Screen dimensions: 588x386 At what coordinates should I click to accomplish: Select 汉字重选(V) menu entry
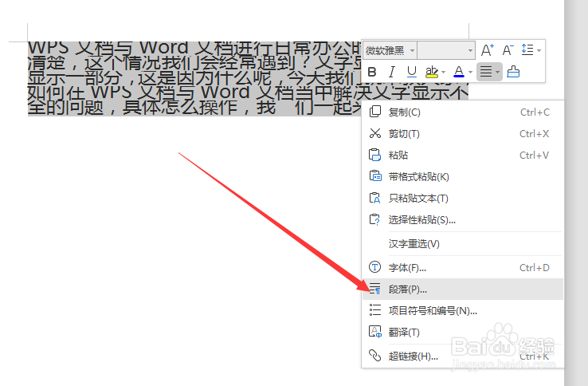point(462,244)
